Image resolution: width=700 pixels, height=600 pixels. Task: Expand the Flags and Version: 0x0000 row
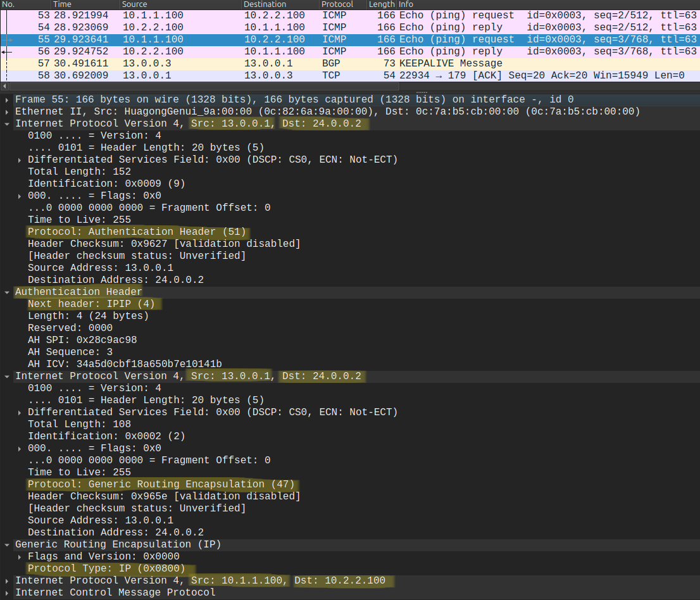pos(19,557)
